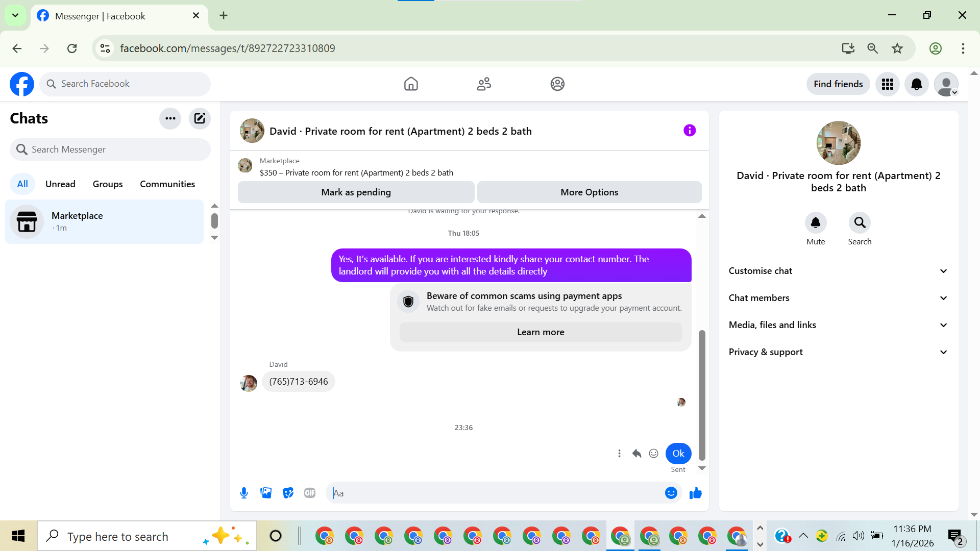React to the Ok message with an emoji
Image resolution: width=980 pixels, height=551 pixels.
[653, 454]
